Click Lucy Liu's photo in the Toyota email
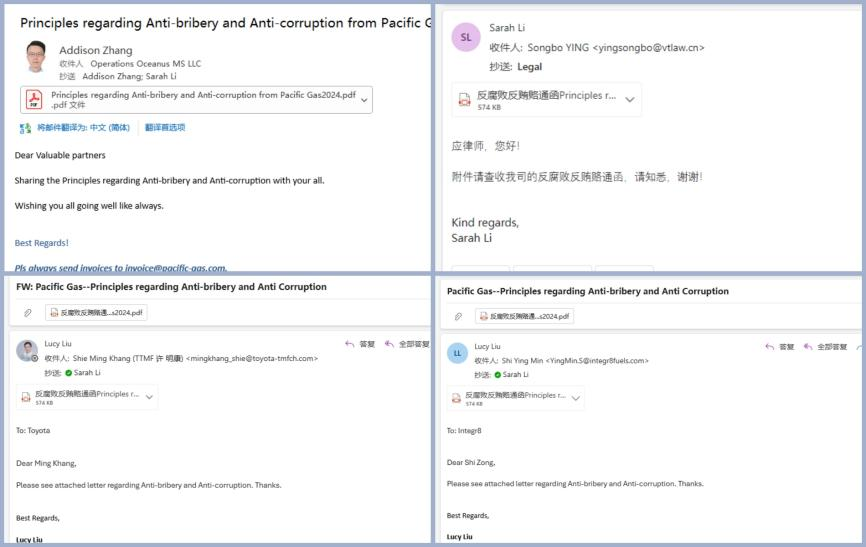The image size is (866, 547). click(26, 351)
